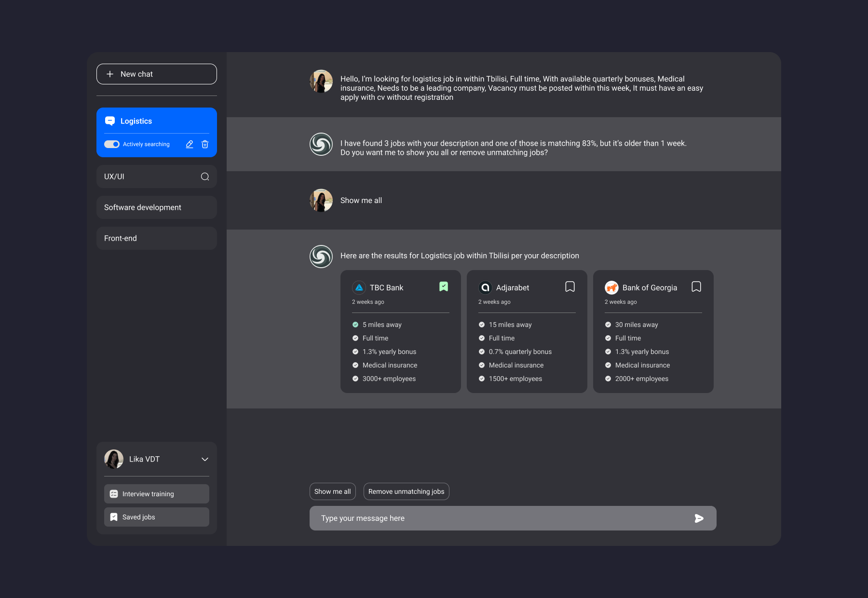Click the assistant avatar by found-jobs reply

point(321,144)
